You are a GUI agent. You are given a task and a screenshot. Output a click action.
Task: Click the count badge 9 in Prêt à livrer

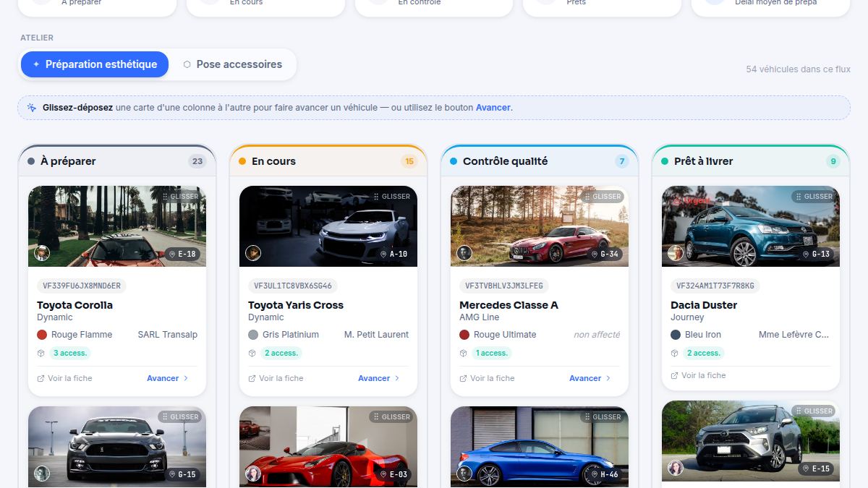[833, 161]
